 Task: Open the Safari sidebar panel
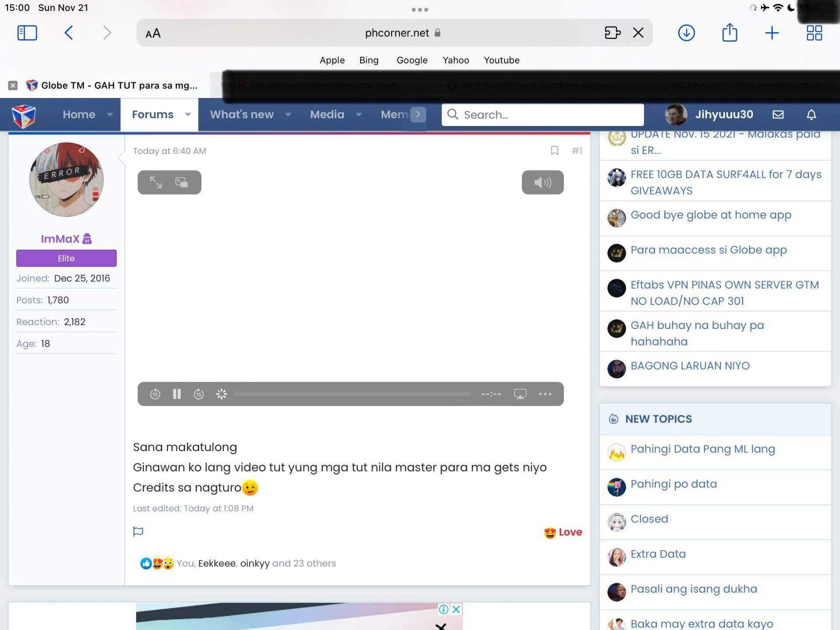click(x=27, y=33)
